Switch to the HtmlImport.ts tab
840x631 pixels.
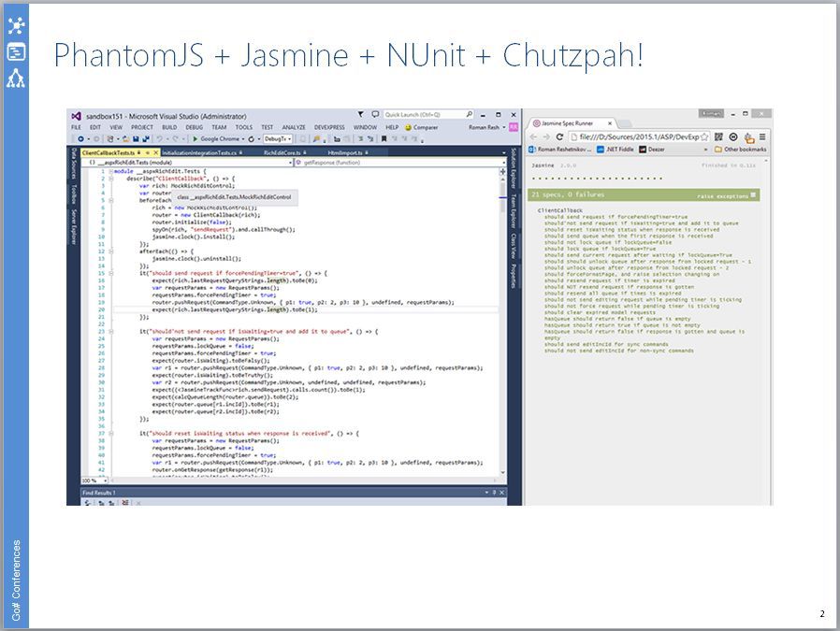(344, 152)
